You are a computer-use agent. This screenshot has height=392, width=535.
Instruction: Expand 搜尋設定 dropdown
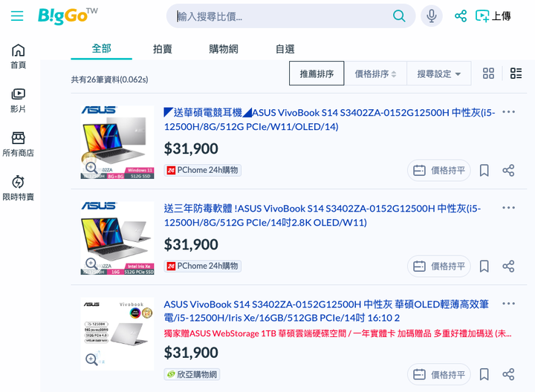pyautogui.click(x=439, y=73)
